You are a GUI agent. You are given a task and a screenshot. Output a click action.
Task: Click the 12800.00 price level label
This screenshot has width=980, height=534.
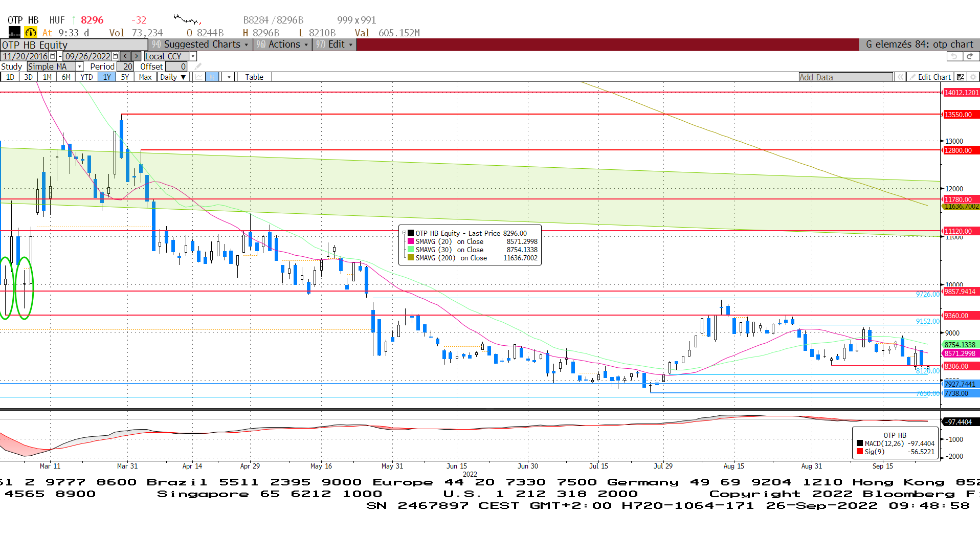(x=961, y=150)
